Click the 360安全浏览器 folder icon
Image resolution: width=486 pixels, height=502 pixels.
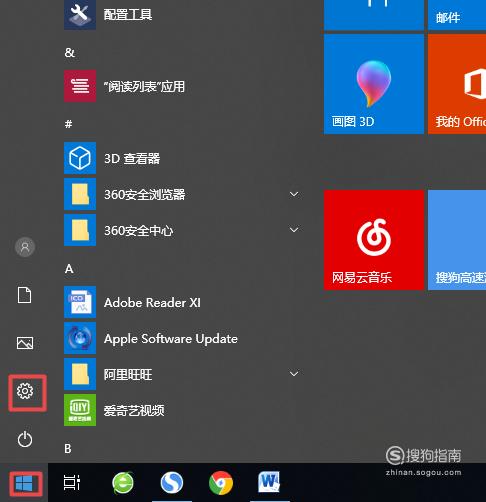point(80,194)
